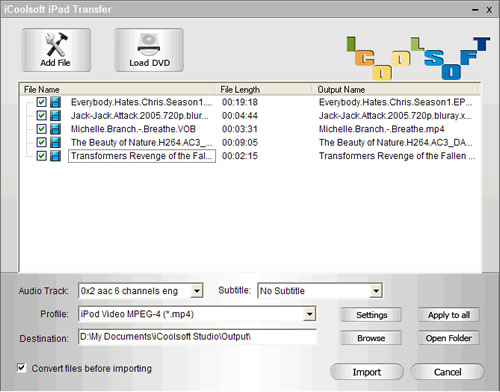Click the File Name column header

coord(118,89)
